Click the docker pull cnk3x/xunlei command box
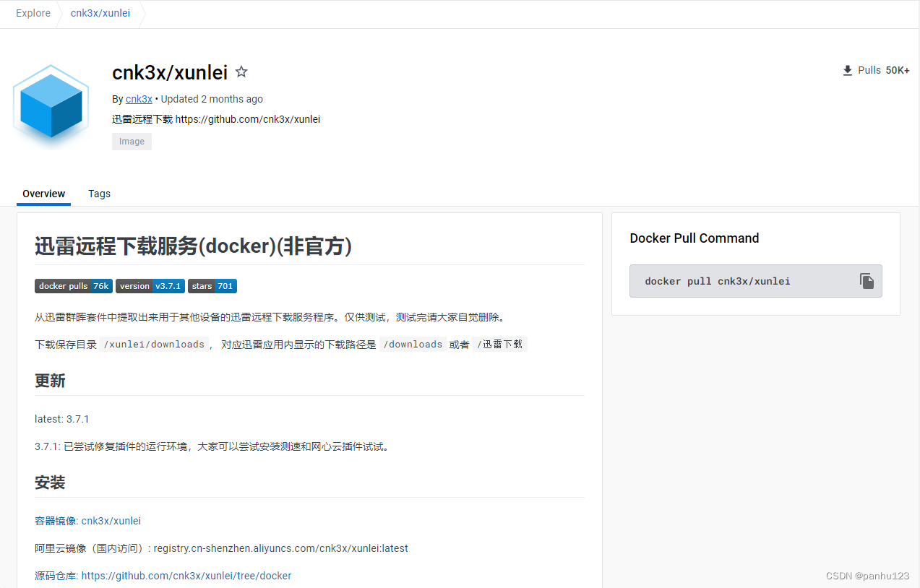This screenshot has width=920, height=588. tap(755, 281)
